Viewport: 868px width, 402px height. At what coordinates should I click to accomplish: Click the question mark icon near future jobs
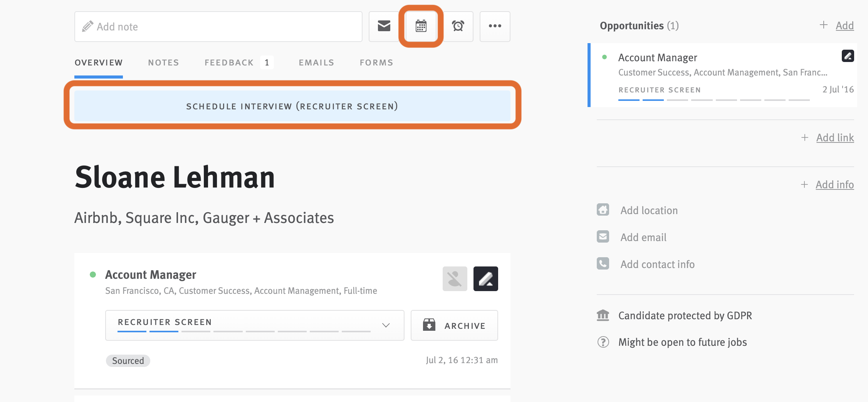(603, 342)
